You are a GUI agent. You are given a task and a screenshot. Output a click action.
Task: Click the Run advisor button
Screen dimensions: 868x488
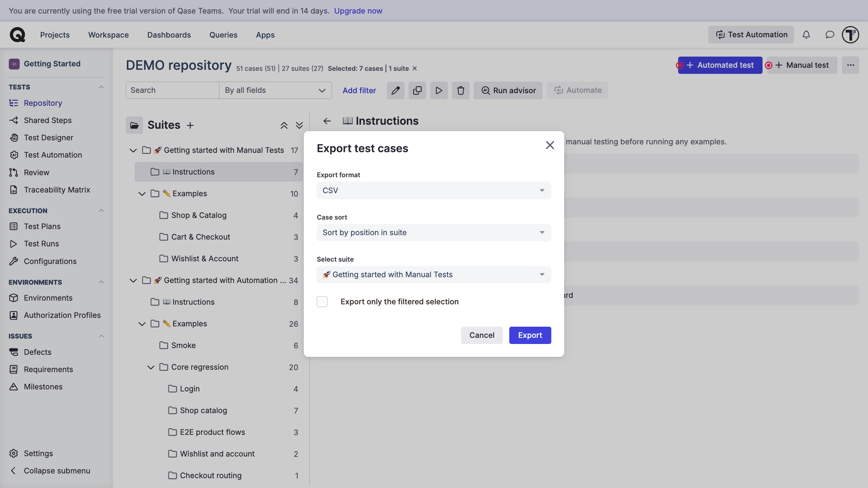point(508,90)
